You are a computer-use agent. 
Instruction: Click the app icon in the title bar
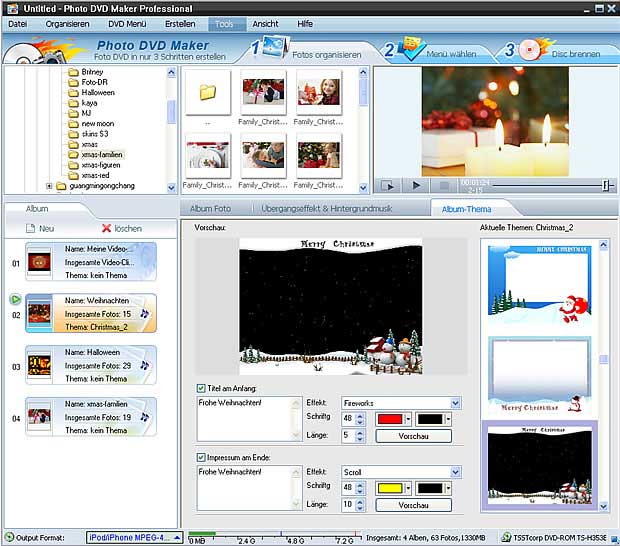[x=13, y=8]
